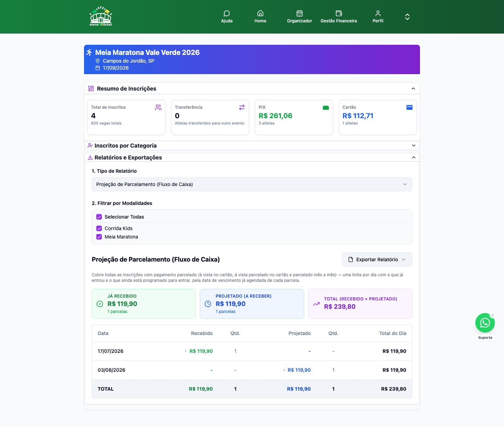Open Tipo de Relatório dropdown
This screenshot has width=504, height=427.
point(252,184)
